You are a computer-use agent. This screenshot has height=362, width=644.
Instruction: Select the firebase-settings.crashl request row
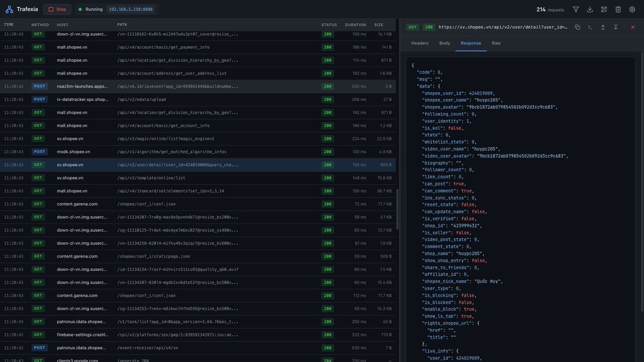(198, 335)
